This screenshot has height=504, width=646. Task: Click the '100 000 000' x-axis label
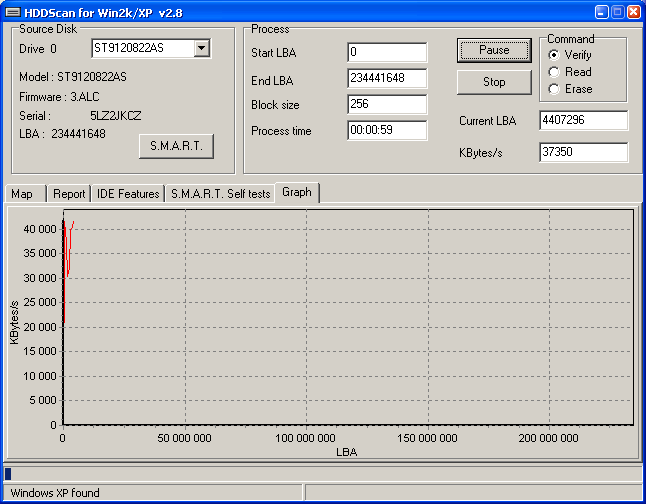pyautogui.click(x=305, y=438)
